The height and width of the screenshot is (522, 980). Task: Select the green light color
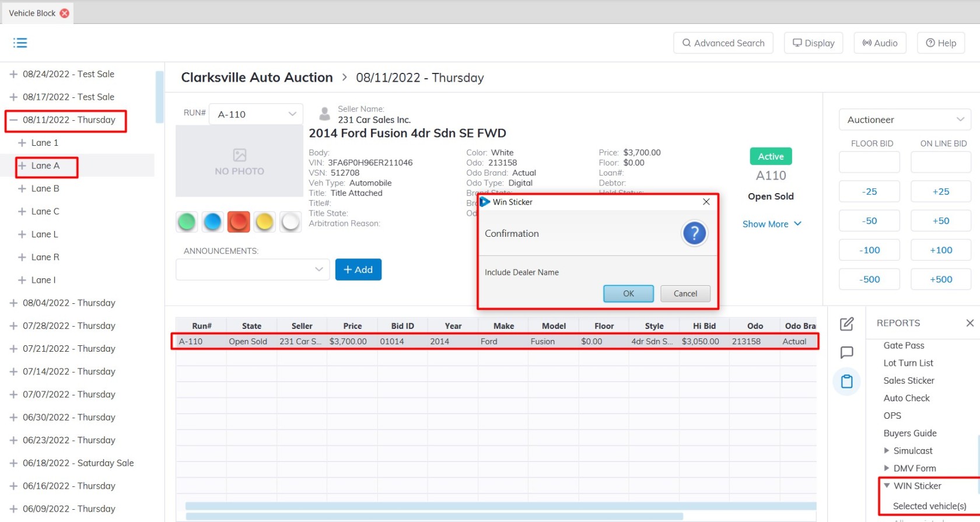coord(187,222)
